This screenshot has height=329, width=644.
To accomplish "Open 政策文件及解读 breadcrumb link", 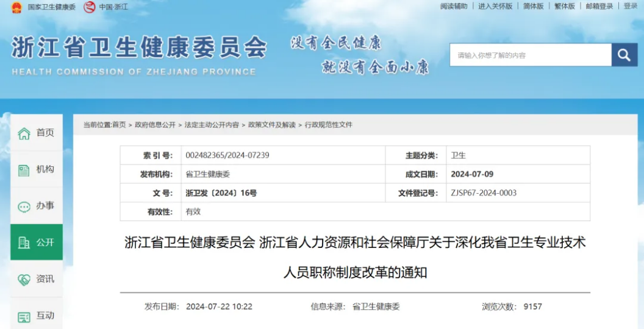I will 271,125.
